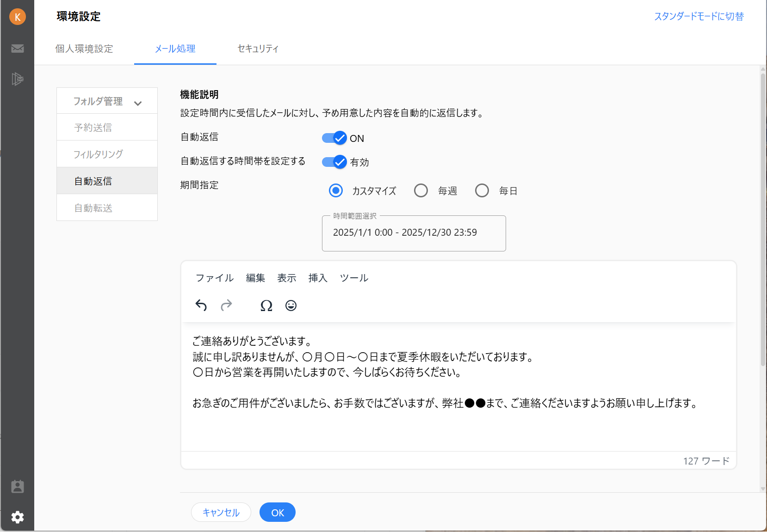Click the 機能説明 heading
The width and height of the screenshot is (767, 532).
(x=199, y=95)
